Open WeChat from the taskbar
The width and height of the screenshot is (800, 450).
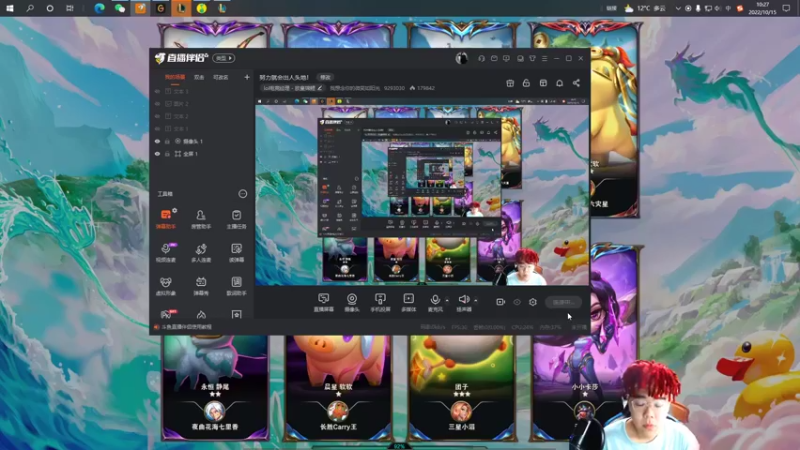[120, 8]
